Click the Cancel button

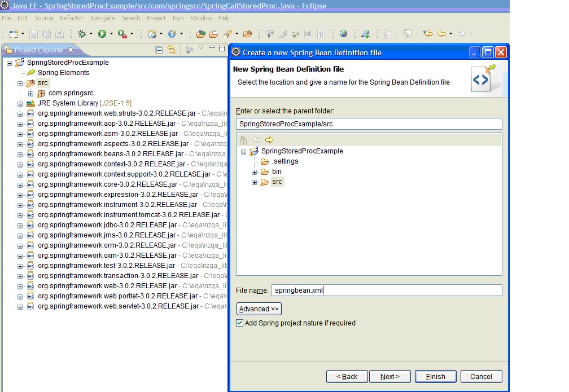(481, 376)
